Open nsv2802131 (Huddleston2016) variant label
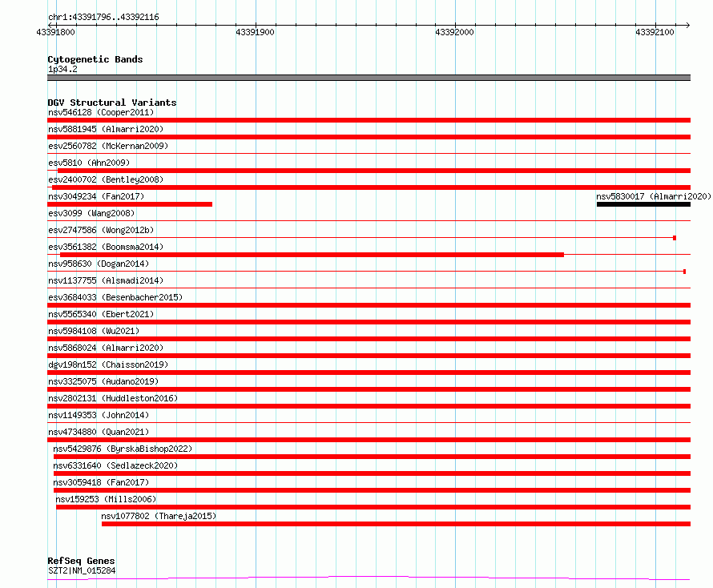 pos(113,398)
